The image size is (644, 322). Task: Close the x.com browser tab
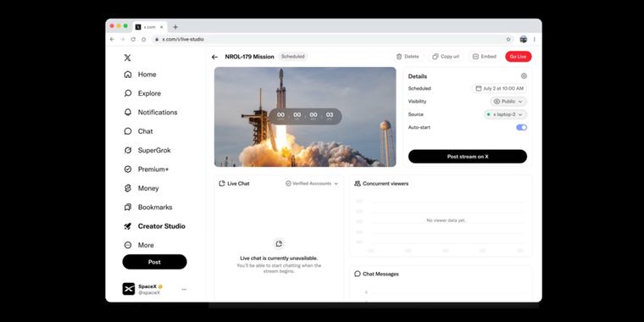point(161,27)
